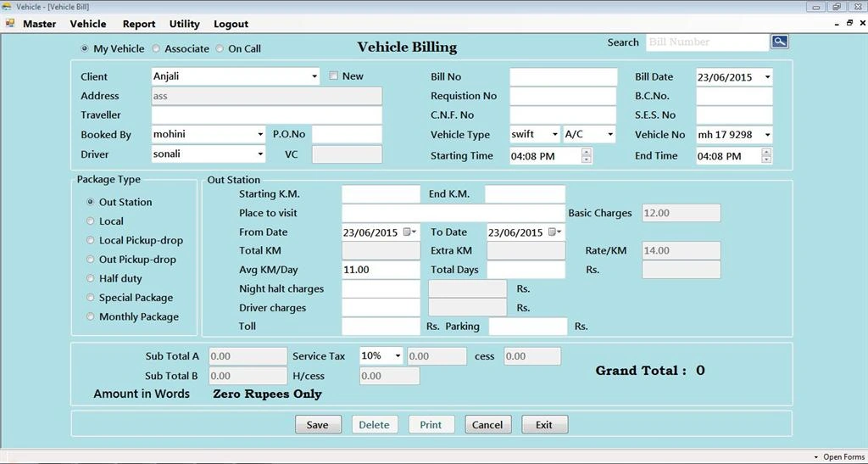Open the Report menu

139,24
